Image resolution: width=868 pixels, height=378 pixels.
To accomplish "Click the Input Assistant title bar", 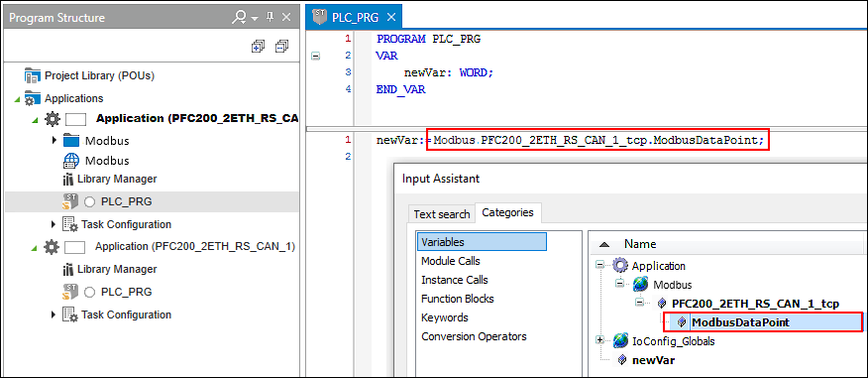I will (x=630, y=179).
